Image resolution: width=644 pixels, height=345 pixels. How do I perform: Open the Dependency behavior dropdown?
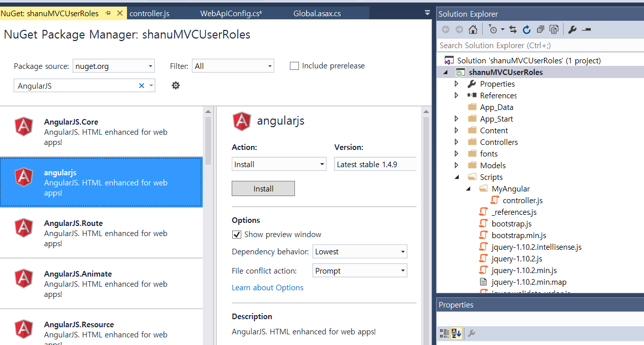[x=360, y=251]
